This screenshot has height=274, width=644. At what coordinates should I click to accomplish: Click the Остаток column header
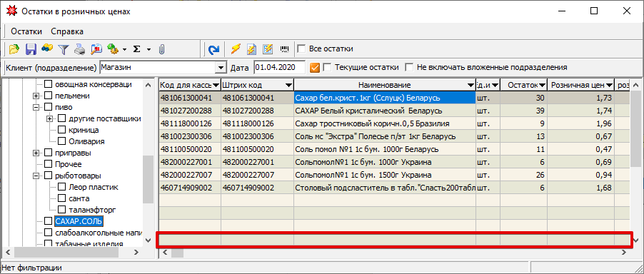point(524,86)
